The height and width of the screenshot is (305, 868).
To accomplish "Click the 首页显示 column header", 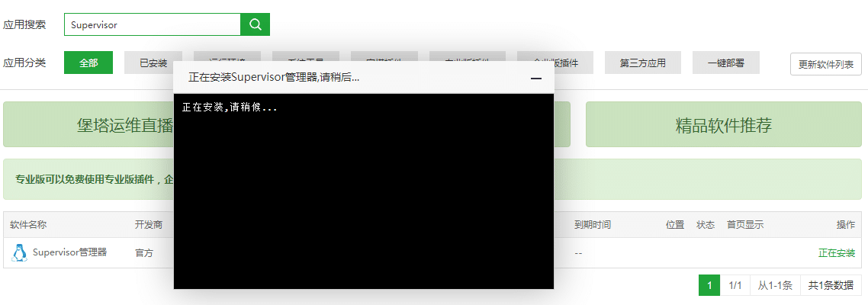I will 744,225.
